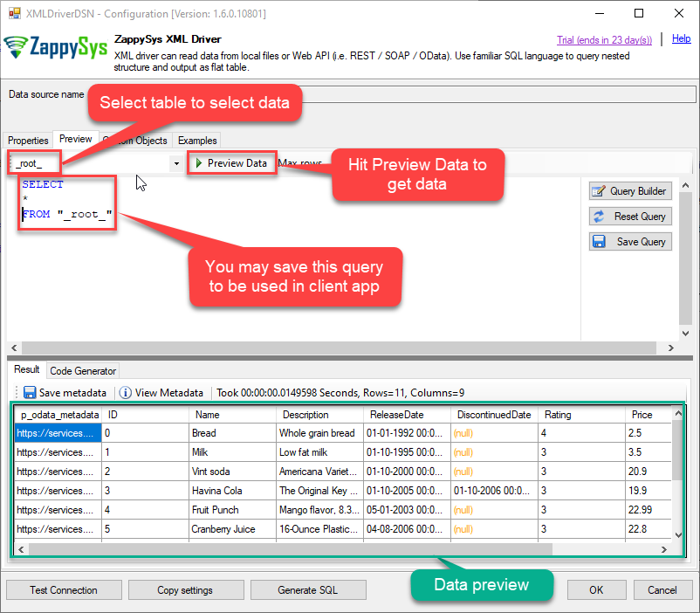This screenshot has height=613, width=700.
Task: Click the Save metadata floppy disk icon
Action: point(30,393)
